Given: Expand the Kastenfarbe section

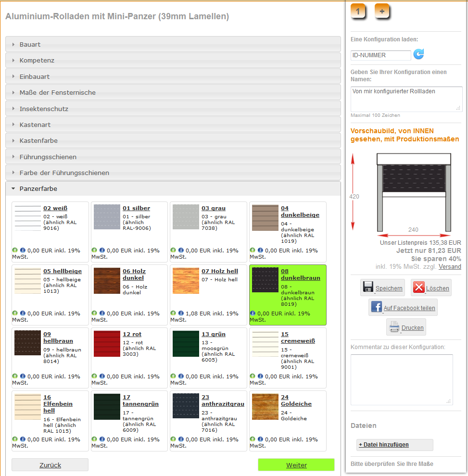Looking at the screenshot, I should pos(173,140).
